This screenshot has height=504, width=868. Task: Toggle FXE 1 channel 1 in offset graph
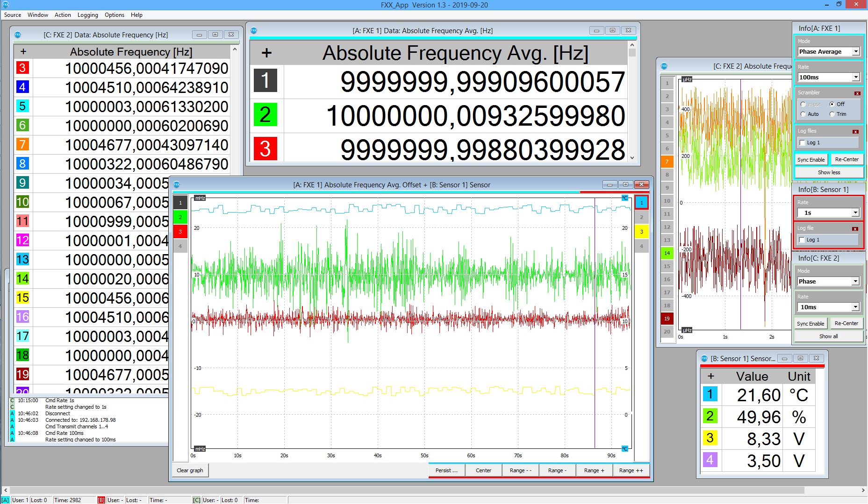click(x=180, y=203)
